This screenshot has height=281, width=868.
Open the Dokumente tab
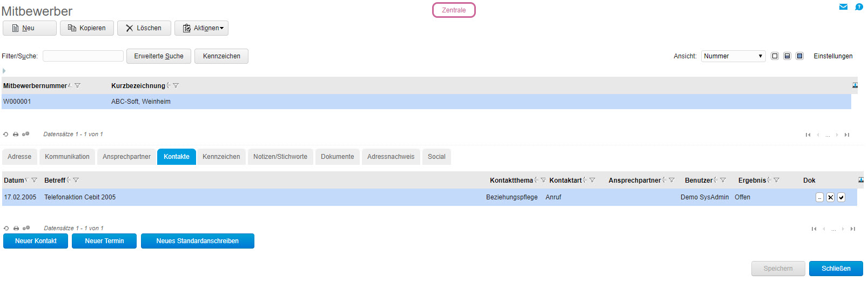tap(338, 157)
